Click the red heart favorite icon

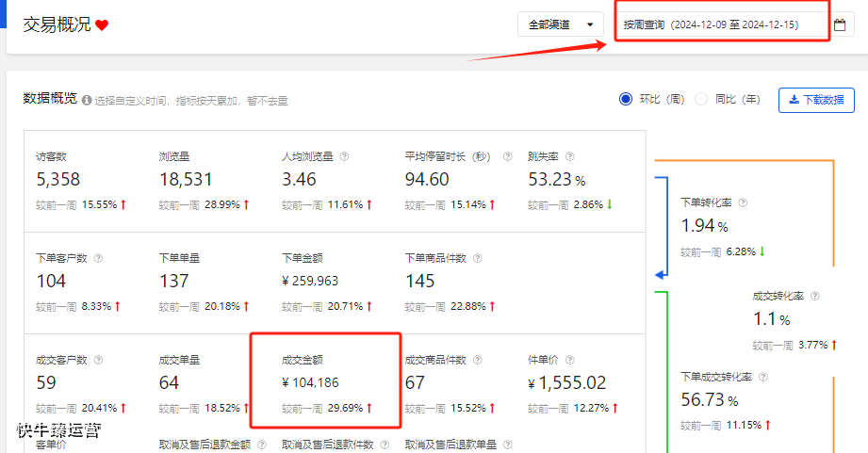102,25
